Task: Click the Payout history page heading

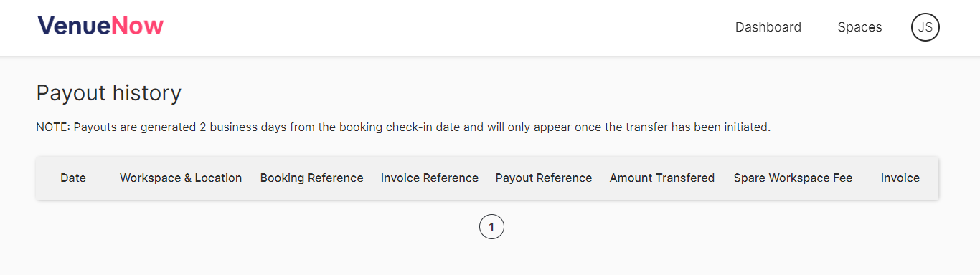Action: (x=109, y=93)
